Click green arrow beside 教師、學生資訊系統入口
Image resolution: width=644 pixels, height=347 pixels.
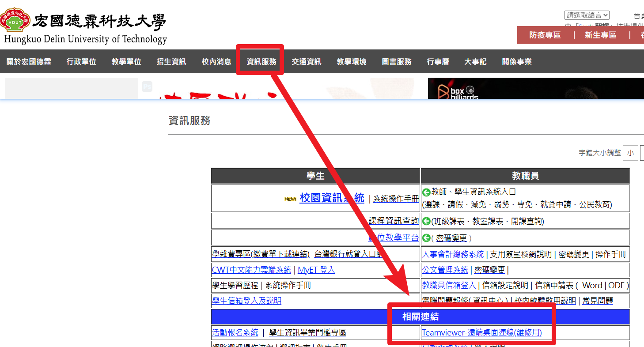click(426, 192)
